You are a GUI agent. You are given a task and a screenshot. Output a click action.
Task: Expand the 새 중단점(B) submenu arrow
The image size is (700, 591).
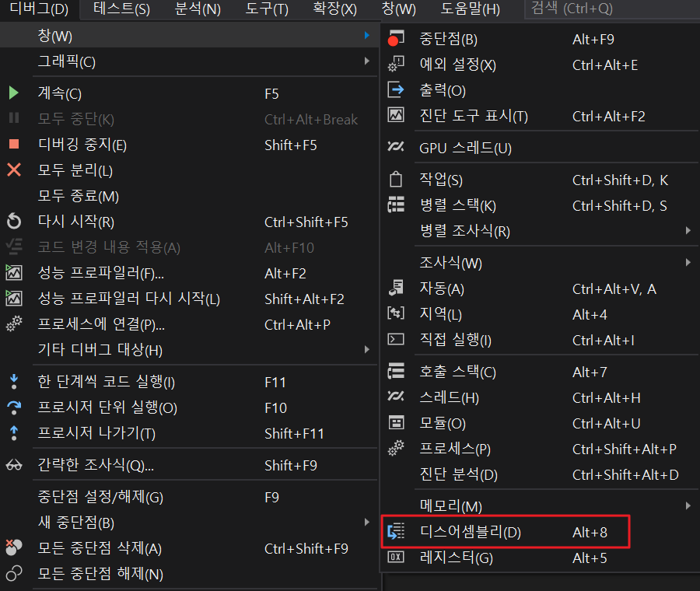(x=366, y=523)
